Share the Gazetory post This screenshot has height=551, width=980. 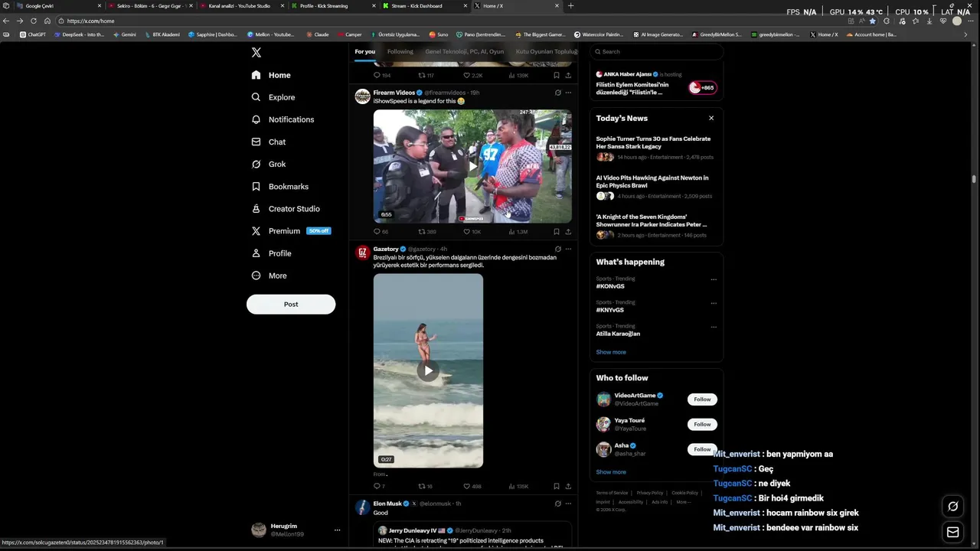pos(568,486)
